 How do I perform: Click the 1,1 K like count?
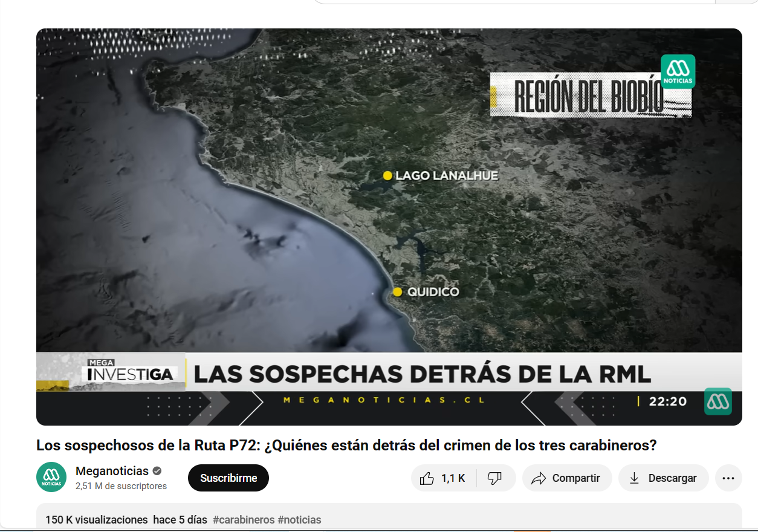pos(453,478)
